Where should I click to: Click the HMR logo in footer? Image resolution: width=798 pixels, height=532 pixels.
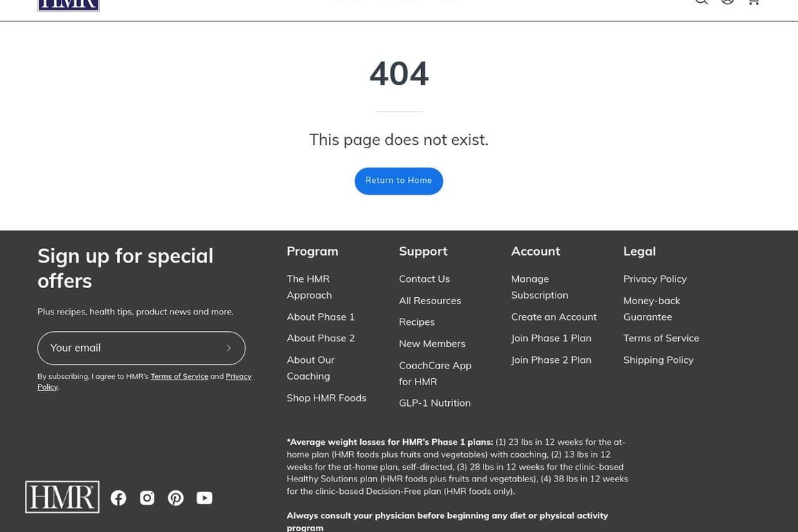click(62, 497)
